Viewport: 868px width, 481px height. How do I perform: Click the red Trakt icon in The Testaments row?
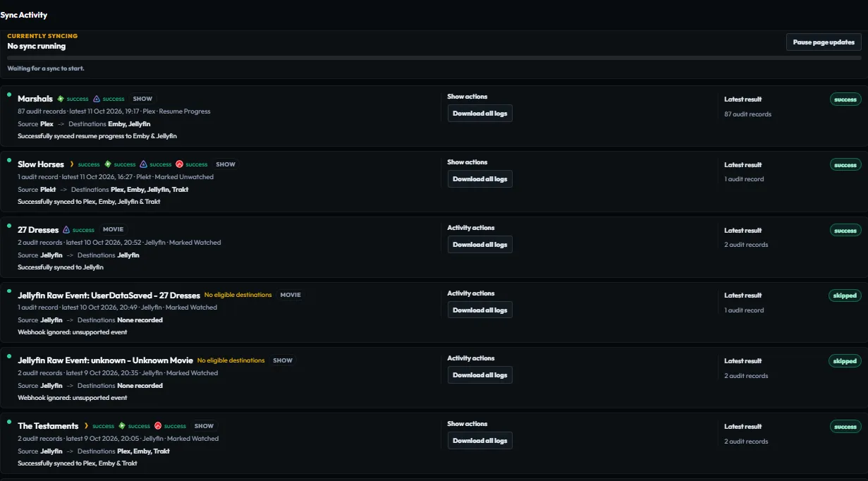point(158,426)
